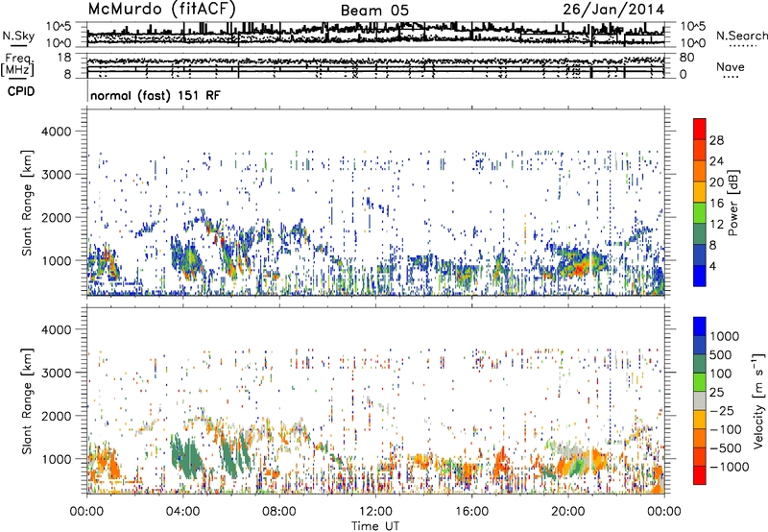Click the 'McMurdo (fitACF)' title text
This screenshot has width=768, height=532.
[x=161, y=10]
